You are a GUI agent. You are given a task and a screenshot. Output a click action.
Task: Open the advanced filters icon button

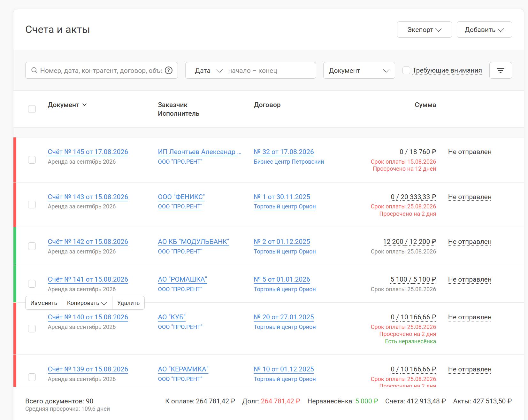[501, 70]
